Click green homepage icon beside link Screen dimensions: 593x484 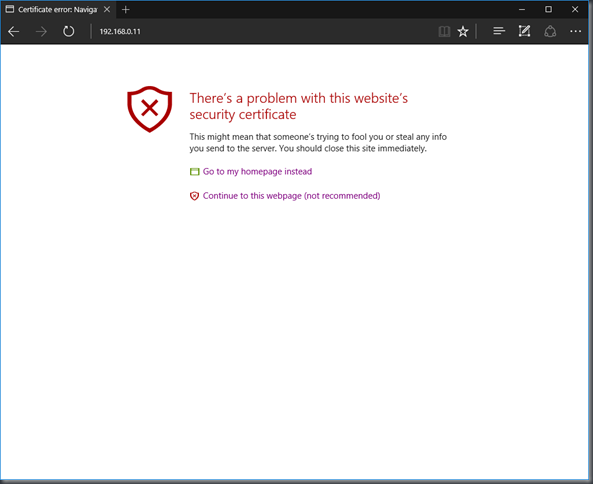[x=194, y=172]
